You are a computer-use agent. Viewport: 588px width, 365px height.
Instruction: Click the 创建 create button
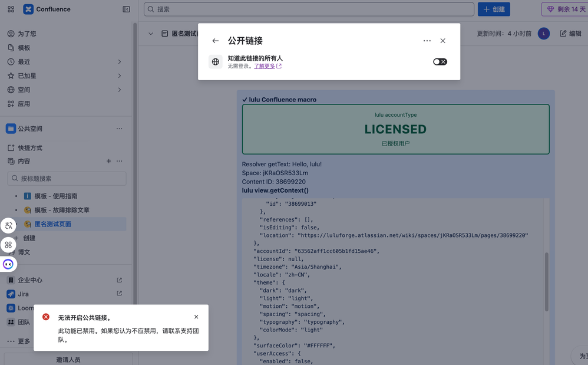pos(494,9)
